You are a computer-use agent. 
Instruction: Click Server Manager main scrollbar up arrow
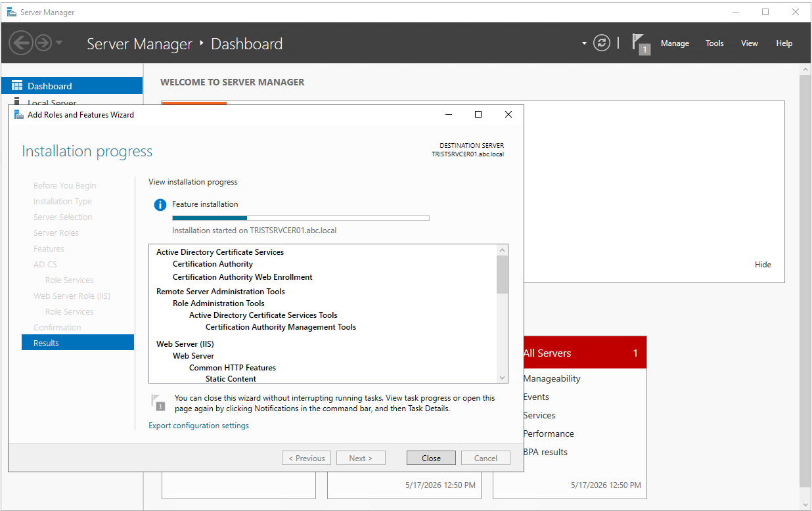(805, 69)
